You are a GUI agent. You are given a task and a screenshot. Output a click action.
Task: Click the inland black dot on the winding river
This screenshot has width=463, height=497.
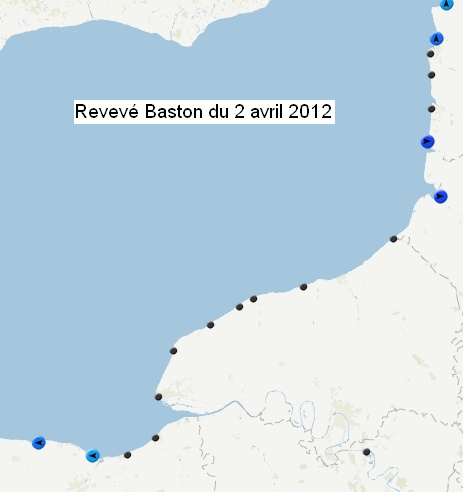(367, 452)
